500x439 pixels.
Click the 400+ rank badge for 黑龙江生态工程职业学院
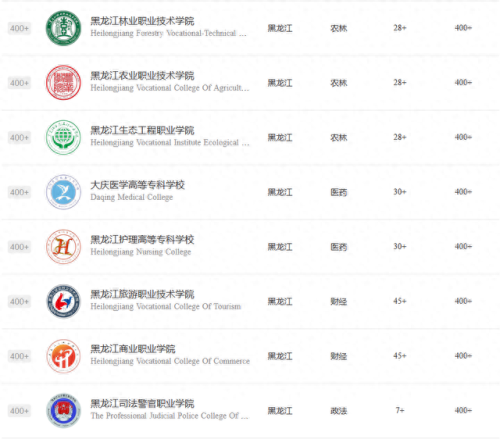click(x=19, y=138)
